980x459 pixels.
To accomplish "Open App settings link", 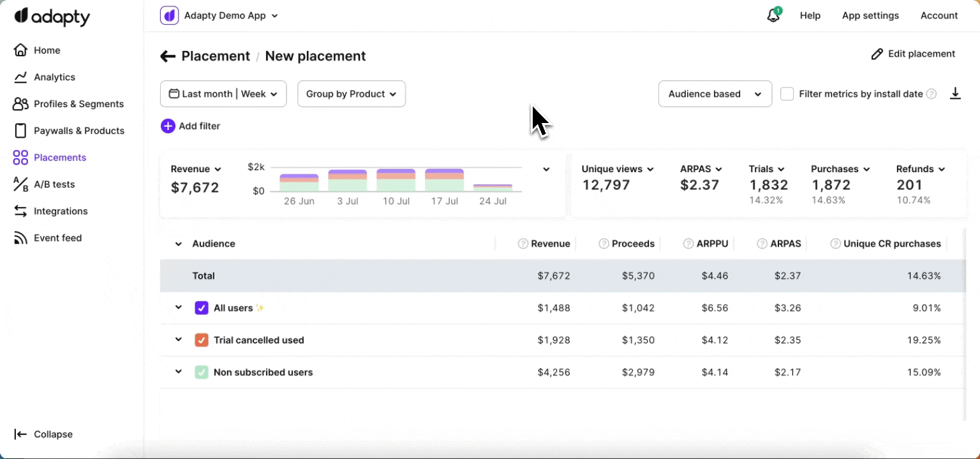I will point(870,16).
